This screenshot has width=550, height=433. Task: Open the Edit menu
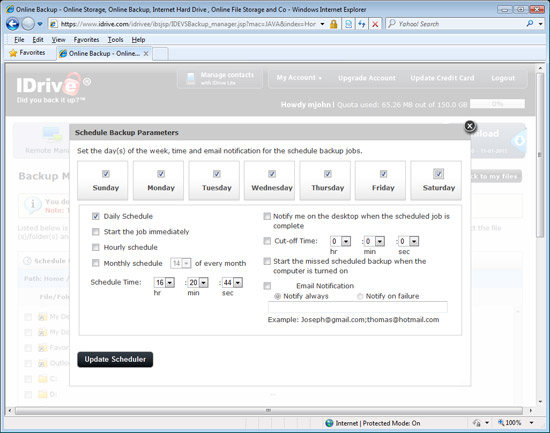(x=38, y=40)
